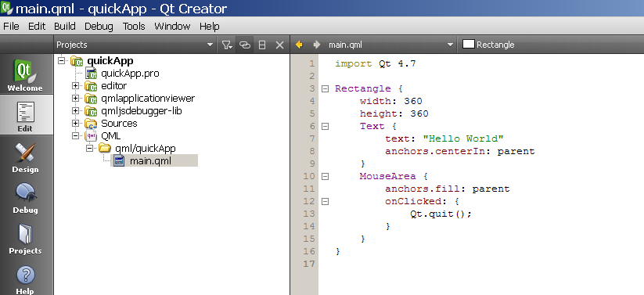
Task: Expand the Sources folder
Action: coord(76,124)
